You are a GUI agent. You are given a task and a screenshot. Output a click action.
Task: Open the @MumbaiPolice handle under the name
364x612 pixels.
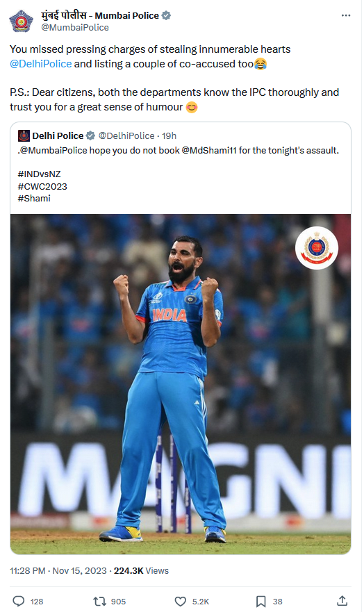coord(75,27)
